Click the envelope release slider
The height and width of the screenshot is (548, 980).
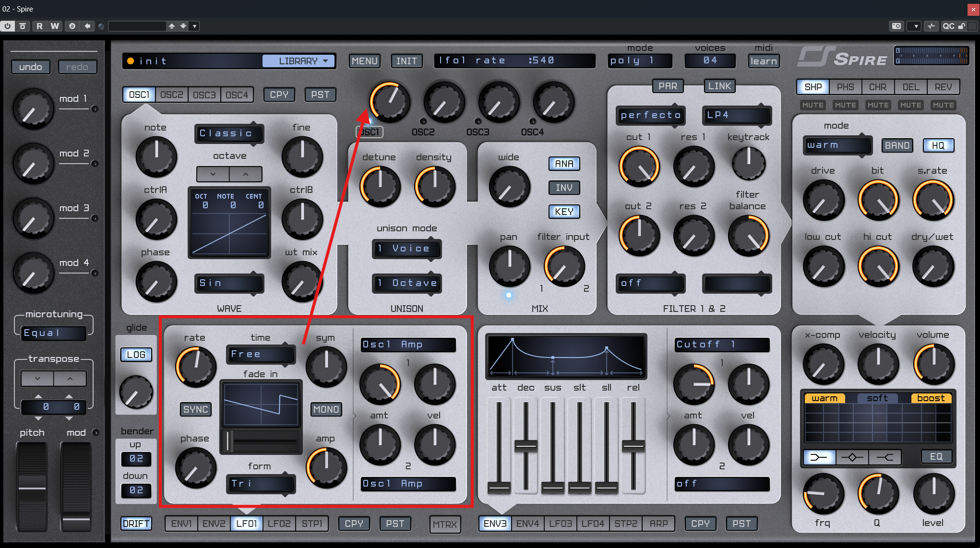click(x=633, y=446)
